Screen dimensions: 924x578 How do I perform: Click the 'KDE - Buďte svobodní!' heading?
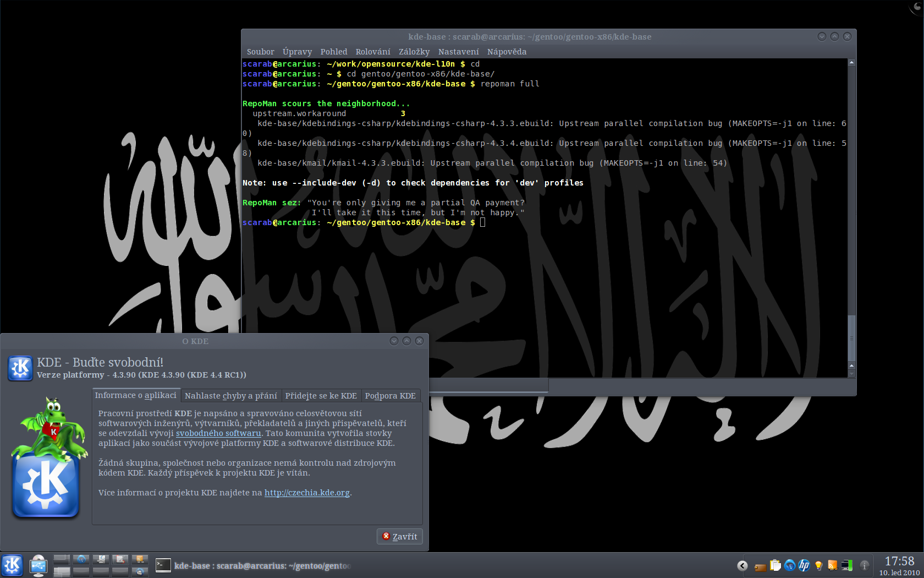(x=100, y=362)
